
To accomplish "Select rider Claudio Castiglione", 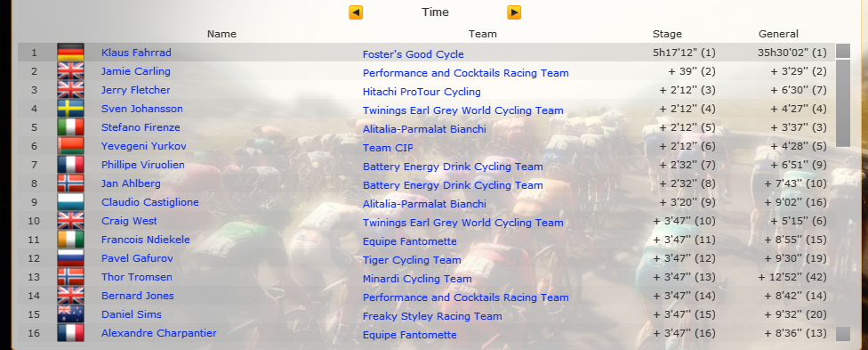I will coord(150,202).
